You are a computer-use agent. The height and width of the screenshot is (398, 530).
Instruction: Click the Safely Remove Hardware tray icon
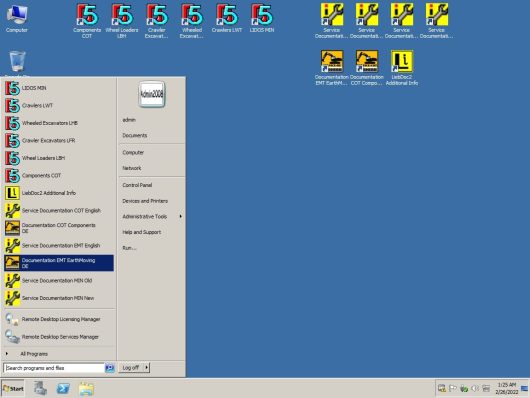coord(464,388)
